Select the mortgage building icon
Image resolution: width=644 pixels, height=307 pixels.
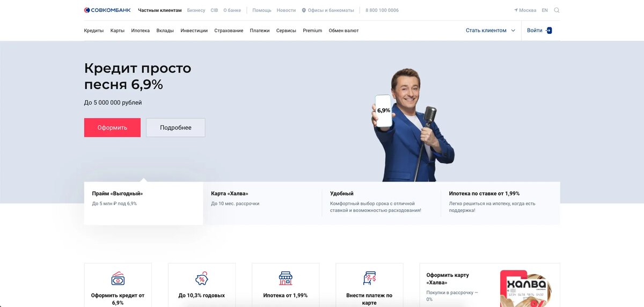point(286,279)
